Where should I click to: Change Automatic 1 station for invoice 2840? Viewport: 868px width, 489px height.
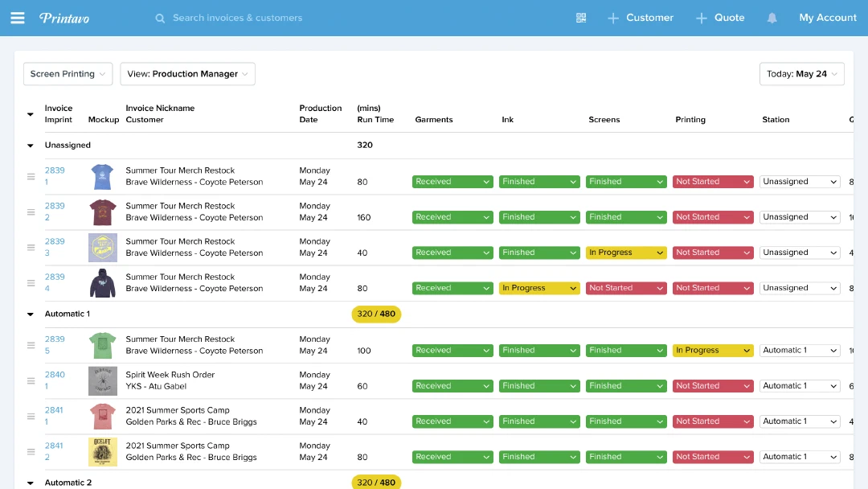coord(800,385)
